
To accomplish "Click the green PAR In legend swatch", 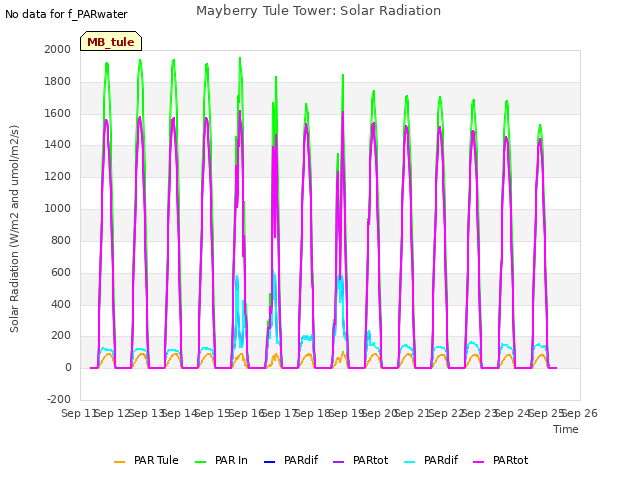I will pyautogui.click(x=200, y=462).
